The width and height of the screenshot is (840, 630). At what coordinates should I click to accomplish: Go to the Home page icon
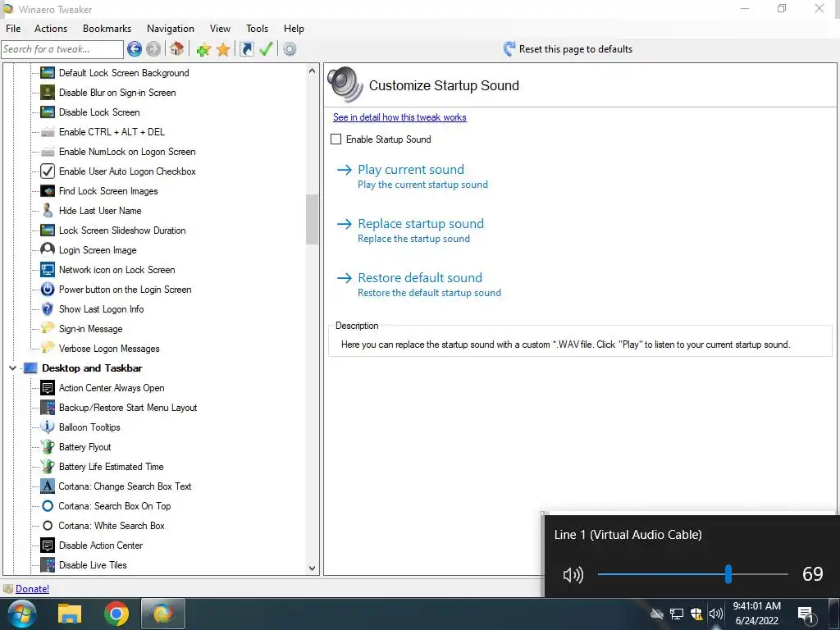click(x=177, y=49)
